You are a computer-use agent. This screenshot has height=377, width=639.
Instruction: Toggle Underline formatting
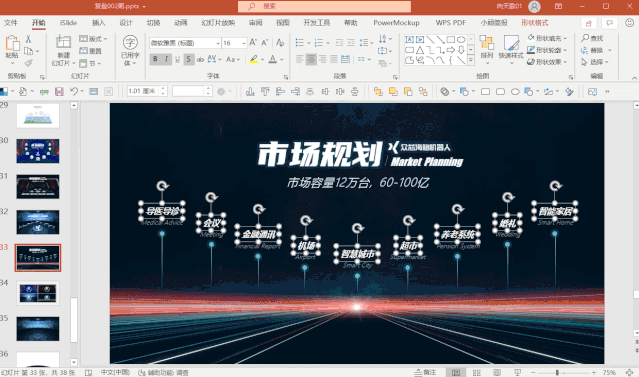tap(177, 60)
